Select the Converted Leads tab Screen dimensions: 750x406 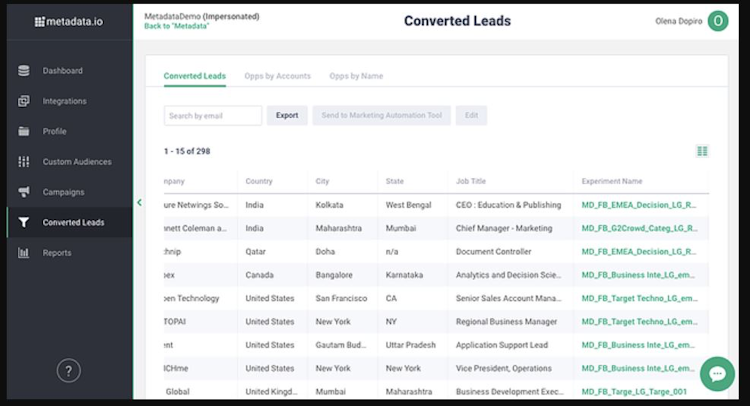pyautogui.click(x=195, y=76)
